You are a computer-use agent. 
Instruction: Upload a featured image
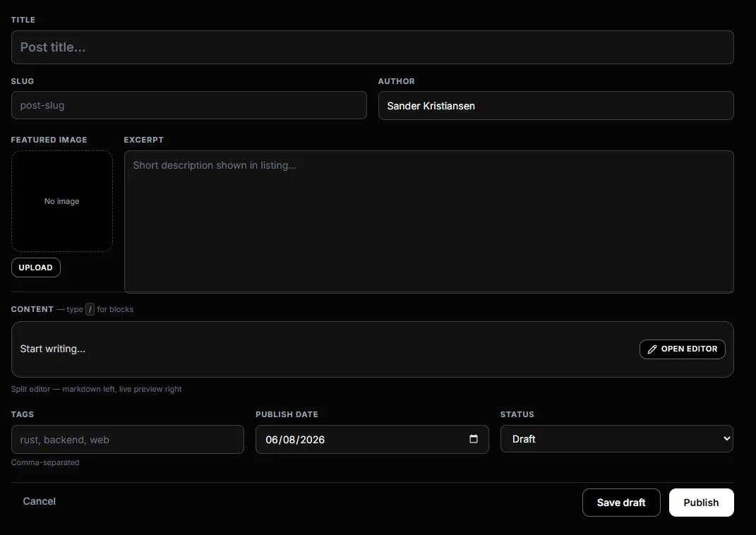[36, 267]
